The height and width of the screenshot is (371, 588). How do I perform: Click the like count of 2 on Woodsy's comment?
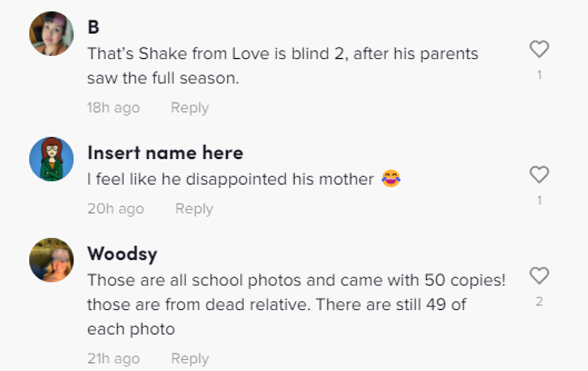point(539,301)
